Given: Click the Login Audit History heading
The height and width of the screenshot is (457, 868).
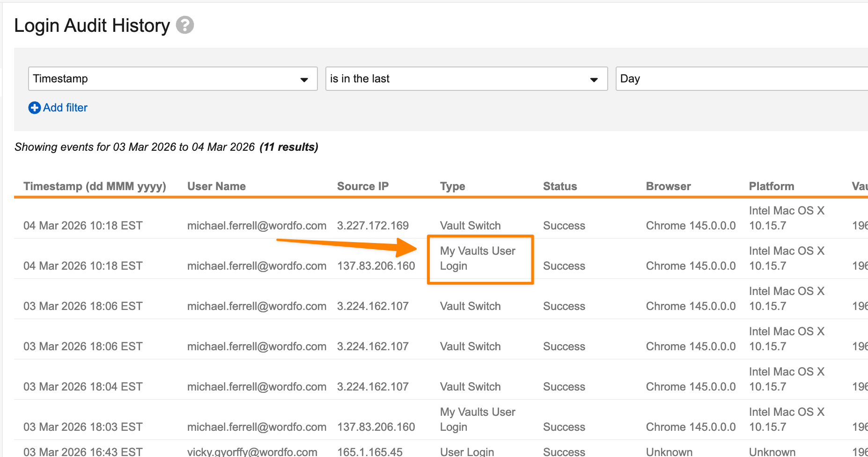Looking at the screenshot, I should [x=92, y=25].
